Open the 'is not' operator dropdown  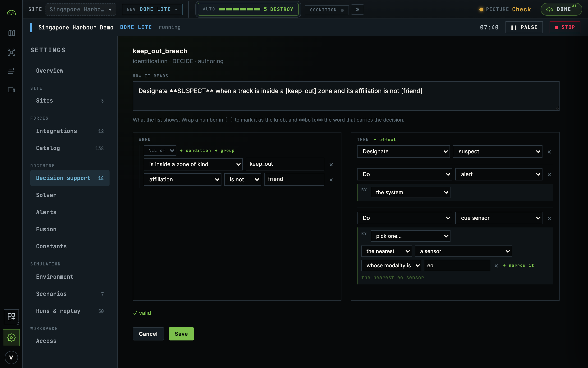point(243,180)
